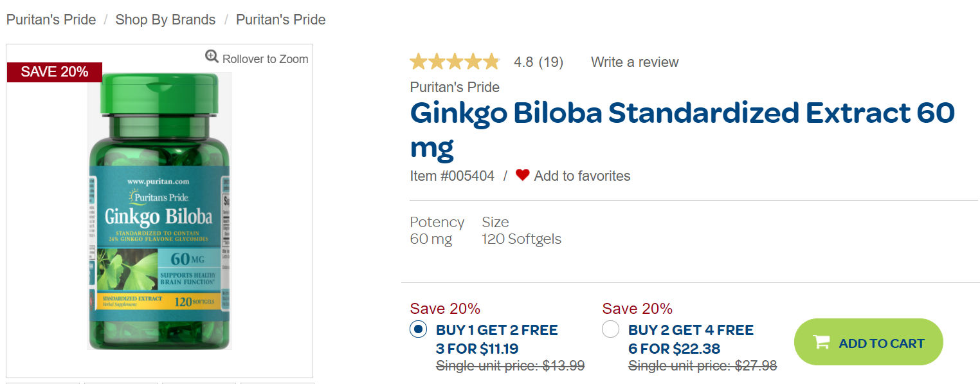Image resolution: width=980 pixels, height=384 pixels.
Task: Click the 3 FOR $11.19 offer label
Action: point(477,349)
